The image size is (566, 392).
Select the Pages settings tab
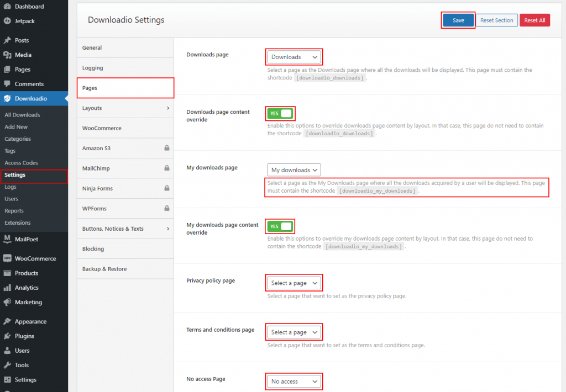[x=125, y=88]
